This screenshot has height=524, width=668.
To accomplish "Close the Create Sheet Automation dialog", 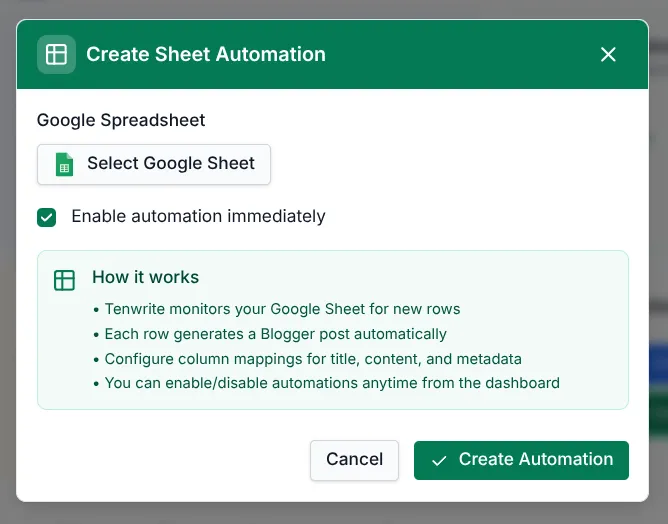I will 608,55.
